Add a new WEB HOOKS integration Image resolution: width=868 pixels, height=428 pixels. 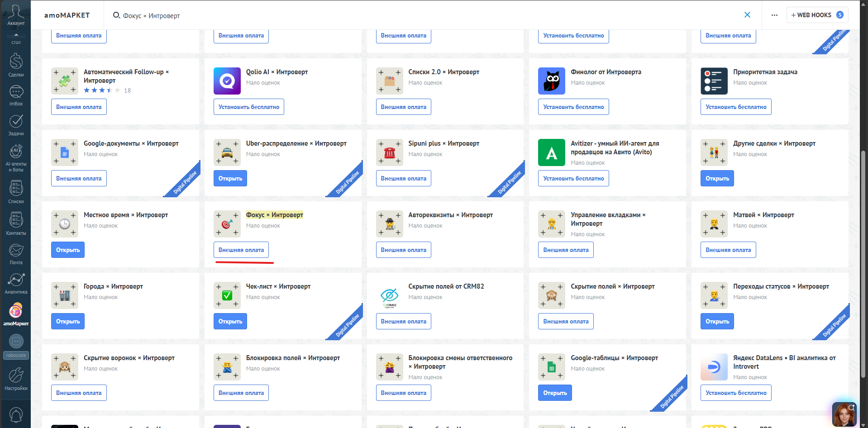point(817,15)
